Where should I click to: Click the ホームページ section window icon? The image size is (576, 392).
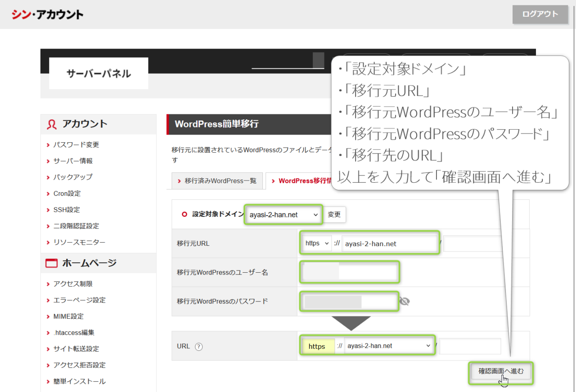(x=52, y=263)
